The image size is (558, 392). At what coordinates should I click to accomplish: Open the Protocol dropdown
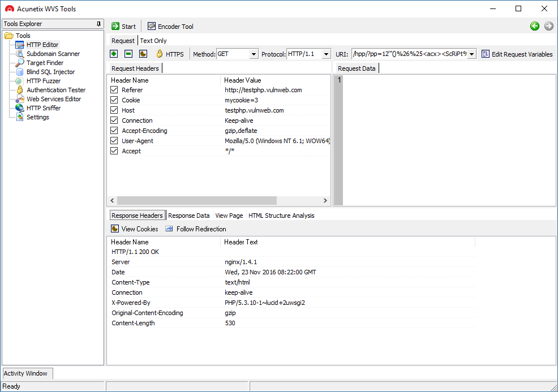[326, 54]
